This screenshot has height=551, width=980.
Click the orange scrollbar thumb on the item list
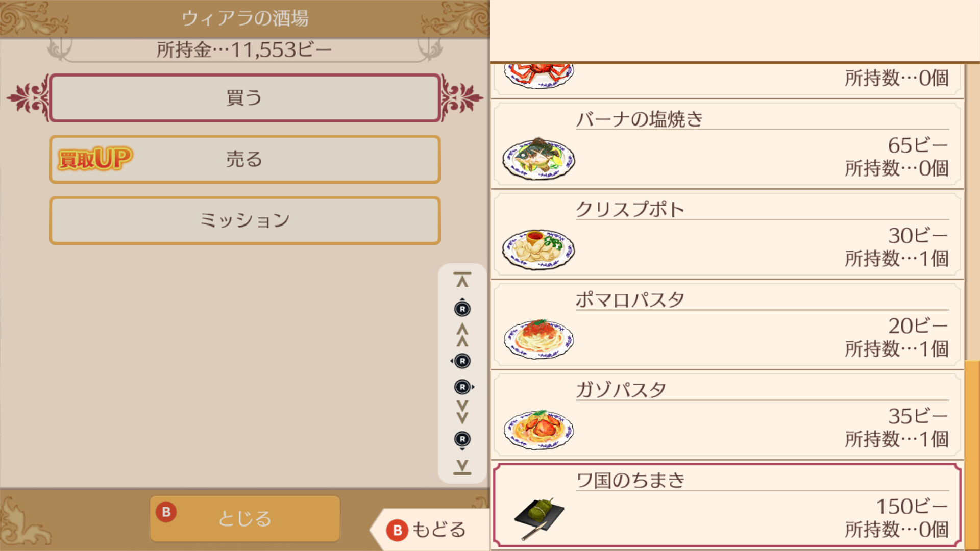[x=972, y=454]
